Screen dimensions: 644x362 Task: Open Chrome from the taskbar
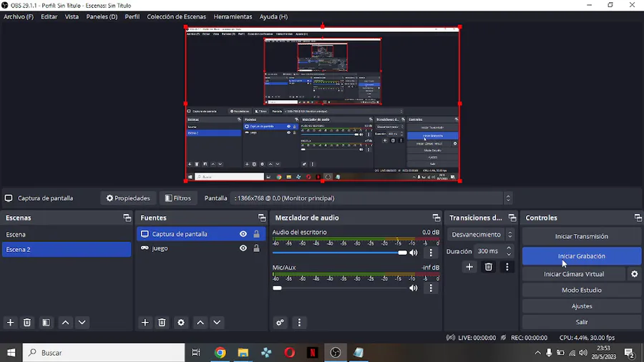click(220, 353)
